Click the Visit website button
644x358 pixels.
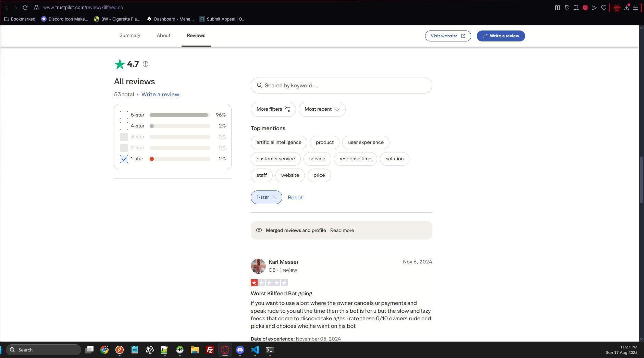pyautogui.click(x=448, y=36)
